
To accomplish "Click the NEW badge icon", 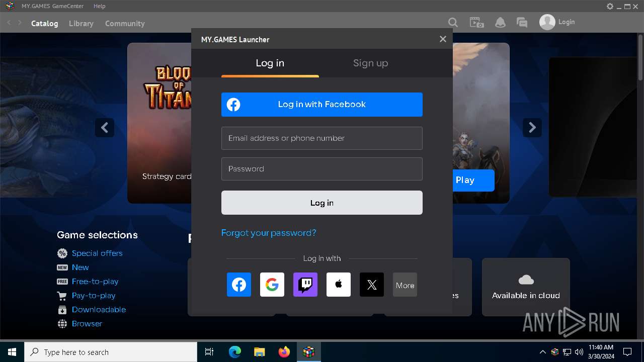I will point(62,267).
